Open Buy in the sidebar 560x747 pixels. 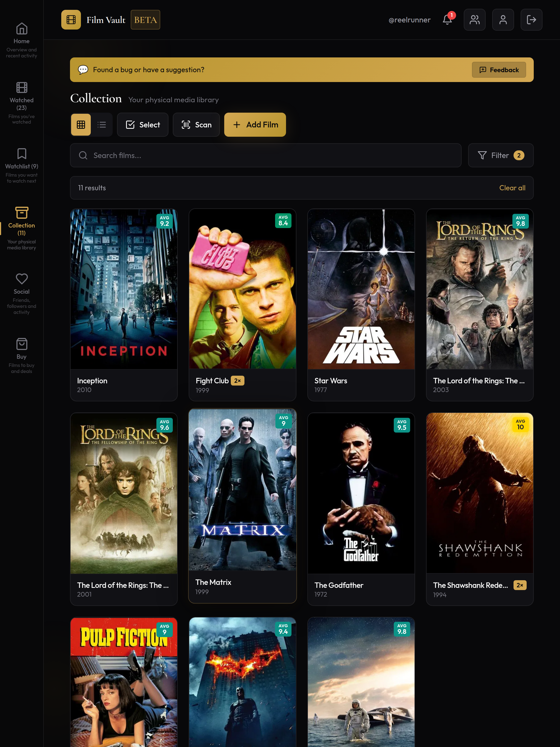[22, 356]
